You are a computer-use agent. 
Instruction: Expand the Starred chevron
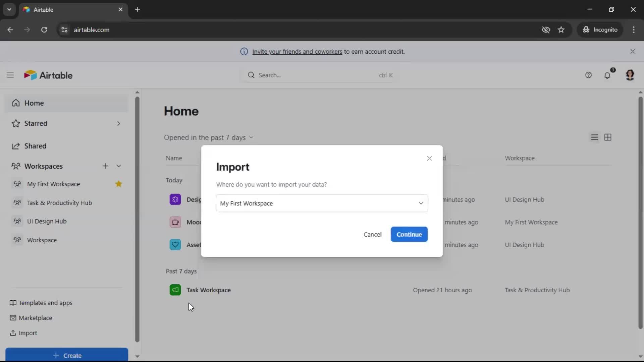coord(118,124)
